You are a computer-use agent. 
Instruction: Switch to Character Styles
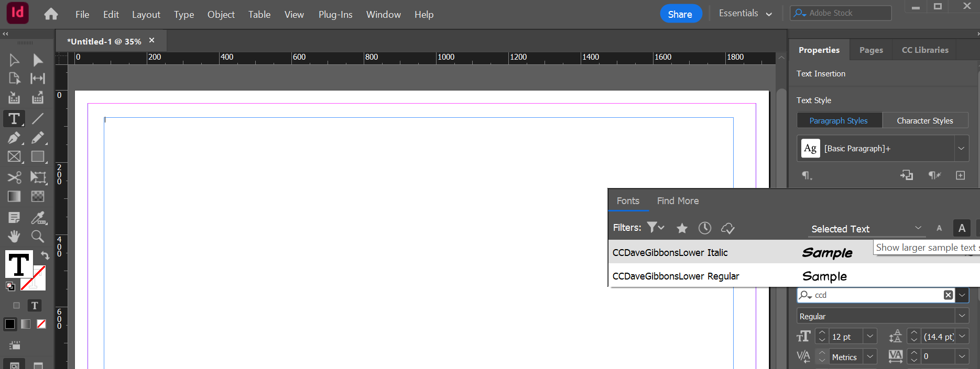924,121
